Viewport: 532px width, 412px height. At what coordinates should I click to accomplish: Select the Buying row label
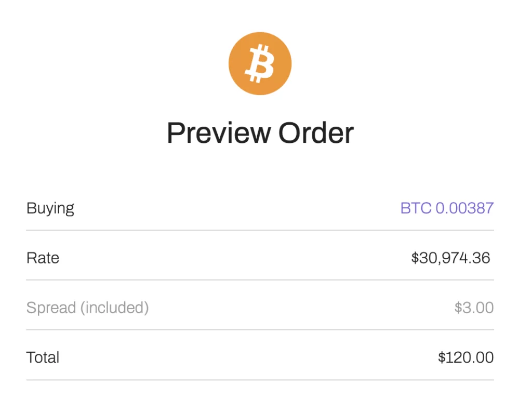coord(50,208)
